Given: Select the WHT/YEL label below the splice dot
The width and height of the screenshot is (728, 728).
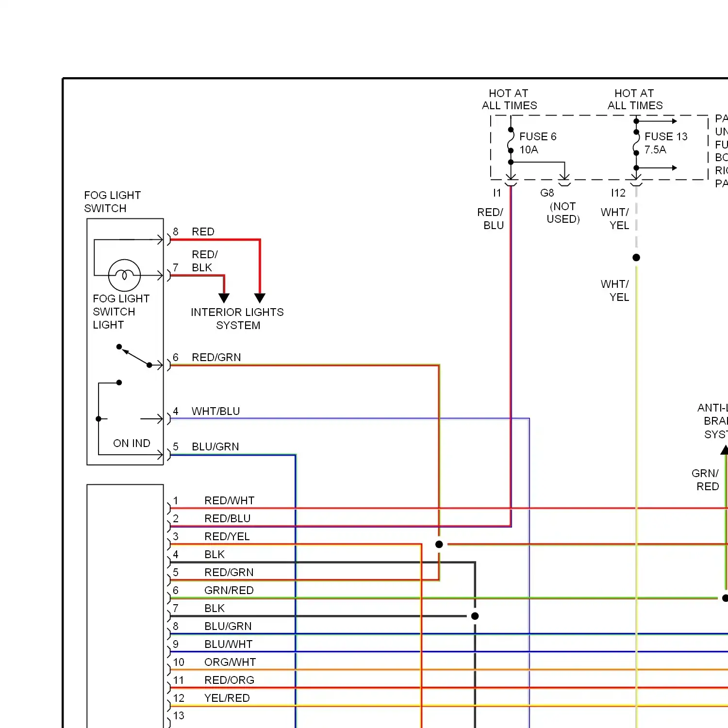Looking at the screenshot, I should click(614, 290).
